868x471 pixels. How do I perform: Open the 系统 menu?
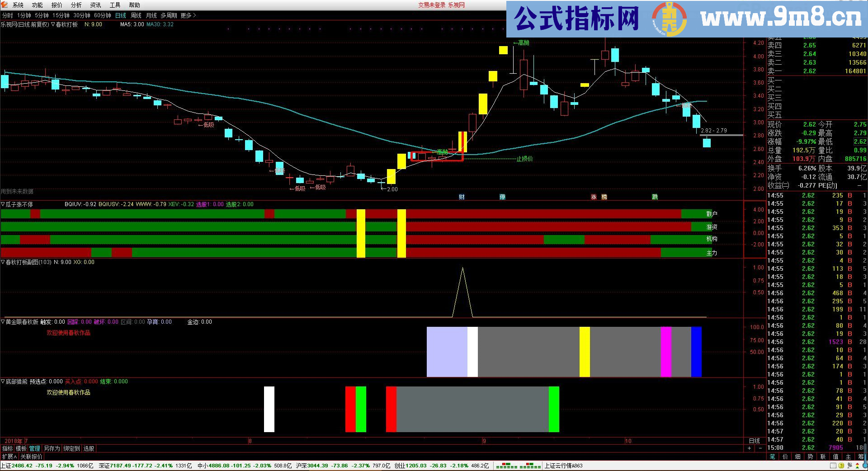[18, 5]
